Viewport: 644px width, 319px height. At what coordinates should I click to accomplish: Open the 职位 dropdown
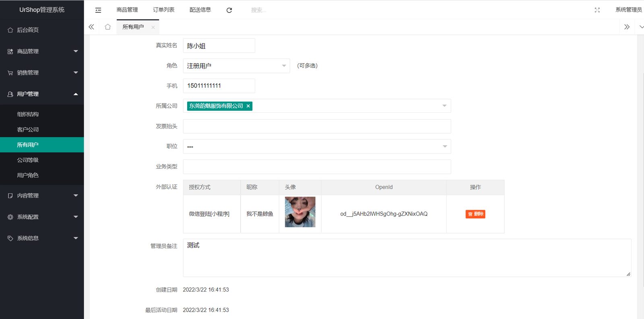click(317, 147)
